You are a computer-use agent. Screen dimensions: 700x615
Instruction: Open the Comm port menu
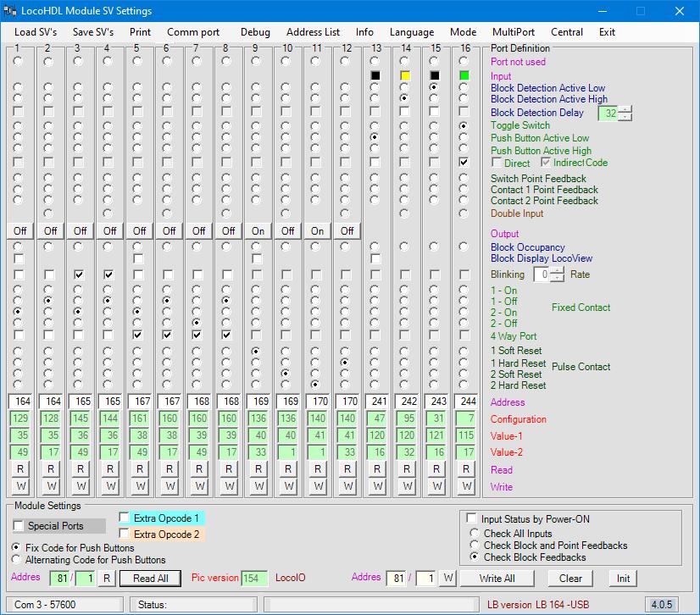193,32
